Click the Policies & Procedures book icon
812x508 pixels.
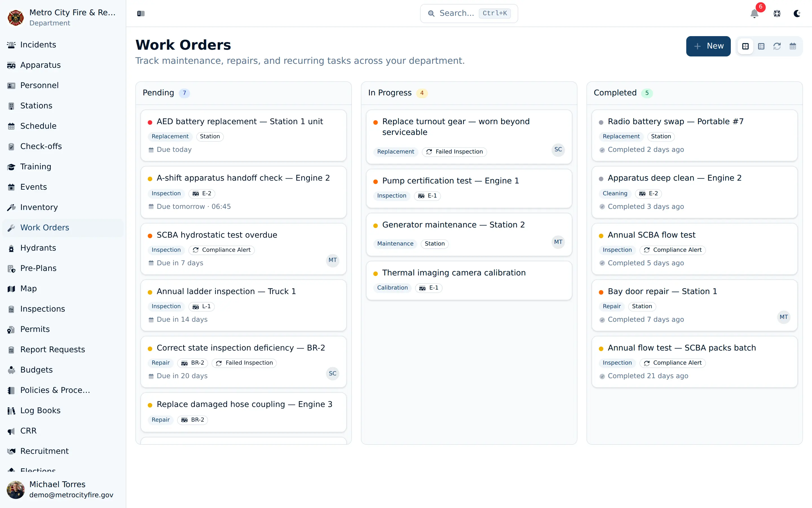coord(11,390)
